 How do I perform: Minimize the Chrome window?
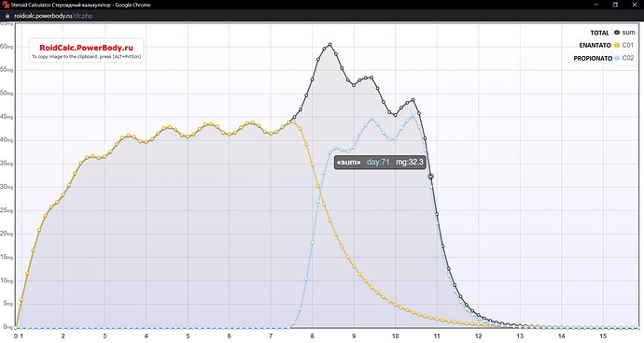[596, 5]
